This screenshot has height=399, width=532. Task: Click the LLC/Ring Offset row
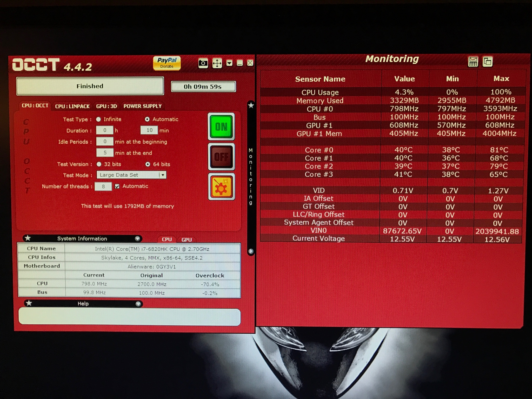(x=391, y=215)
